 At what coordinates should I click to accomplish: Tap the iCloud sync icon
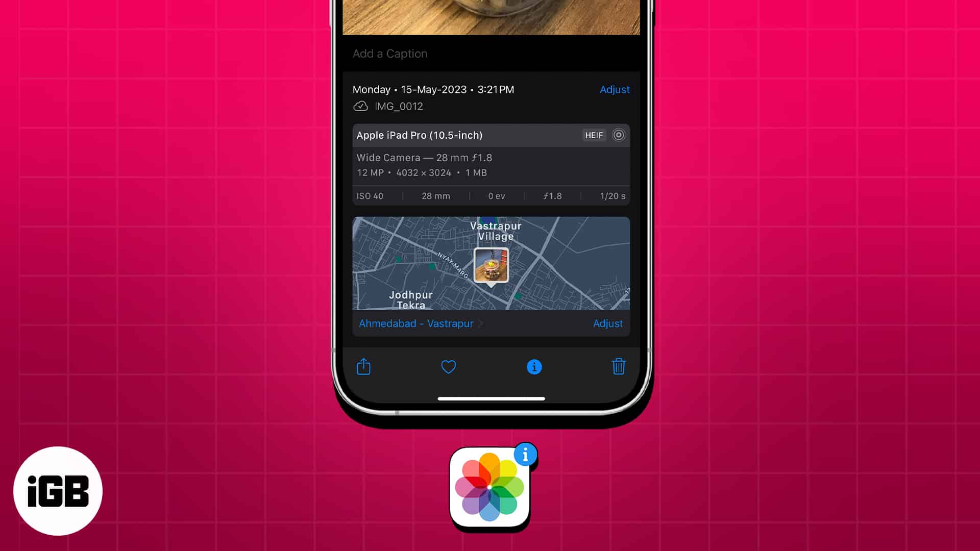pyautogui.click(x=361, y=106)
